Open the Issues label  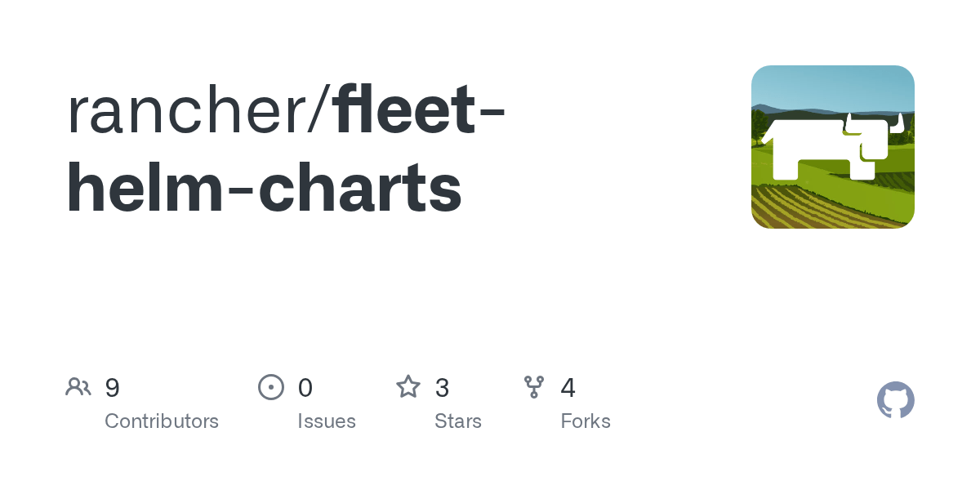click(327, 421)
